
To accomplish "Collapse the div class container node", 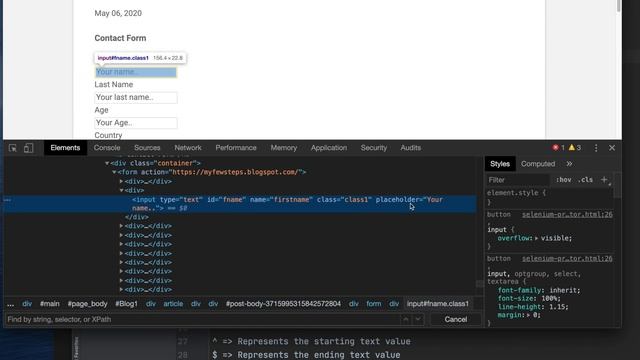I will [107, 163].
